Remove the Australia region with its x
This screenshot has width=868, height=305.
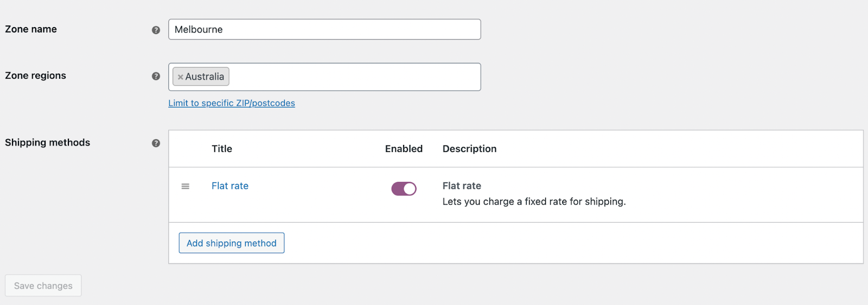pyautogui.click(x=180, y=77)
